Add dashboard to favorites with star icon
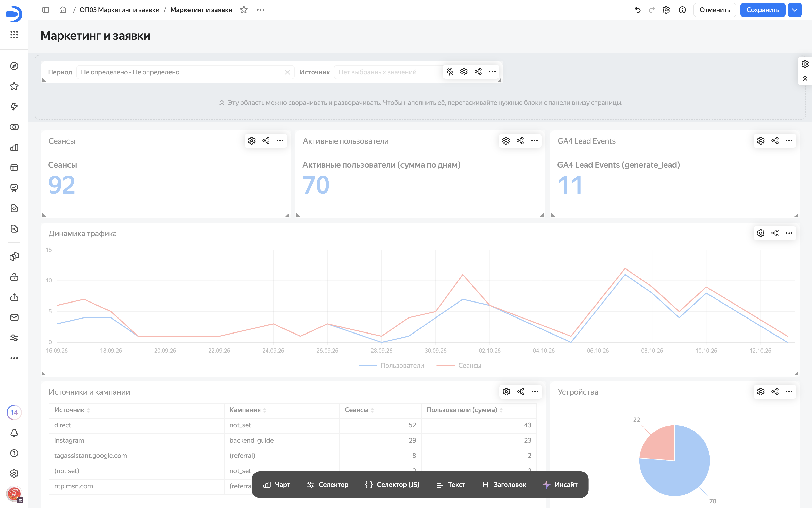812x508 pixels. (x=244, y=10)
